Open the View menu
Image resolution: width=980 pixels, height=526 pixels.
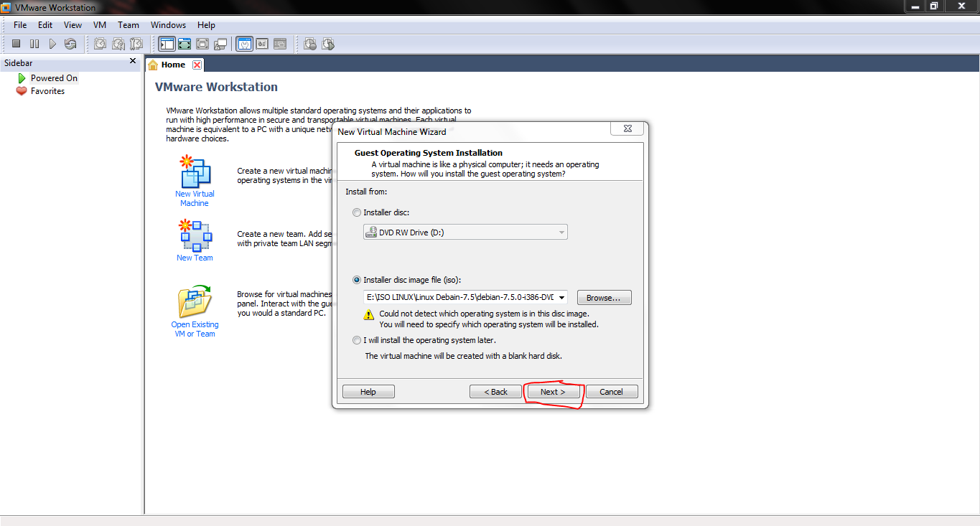[x=73, y=24]
